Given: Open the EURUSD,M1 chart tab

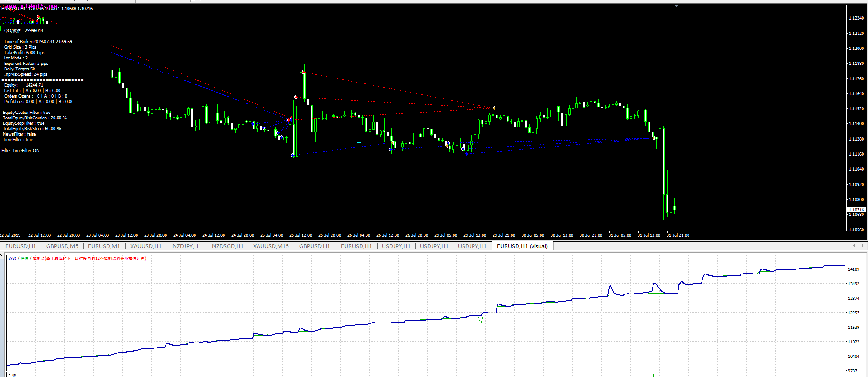Looking at the screenshot, I should point(104,246).
